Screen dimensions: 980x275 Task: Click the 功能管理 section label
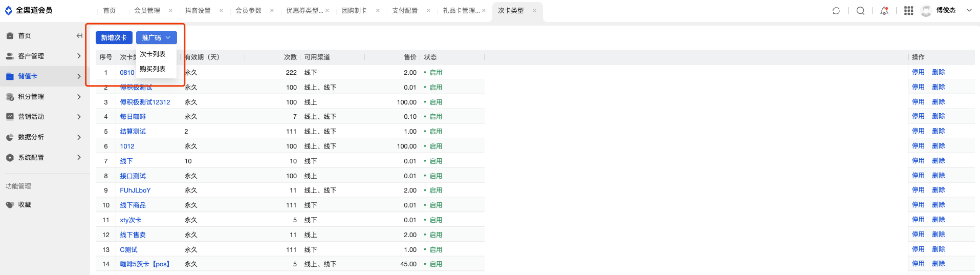tap(18, 186)
